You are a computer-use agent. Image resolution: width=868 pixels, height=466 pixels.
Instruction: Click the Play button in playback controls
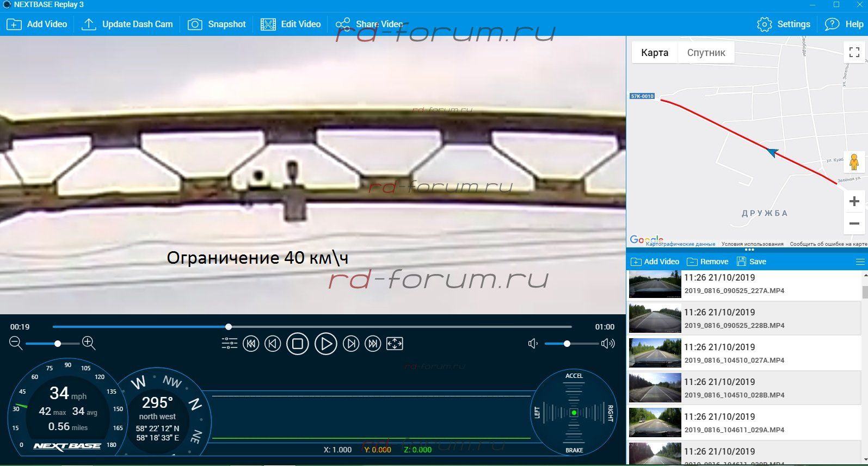click(x=325, y=344)
